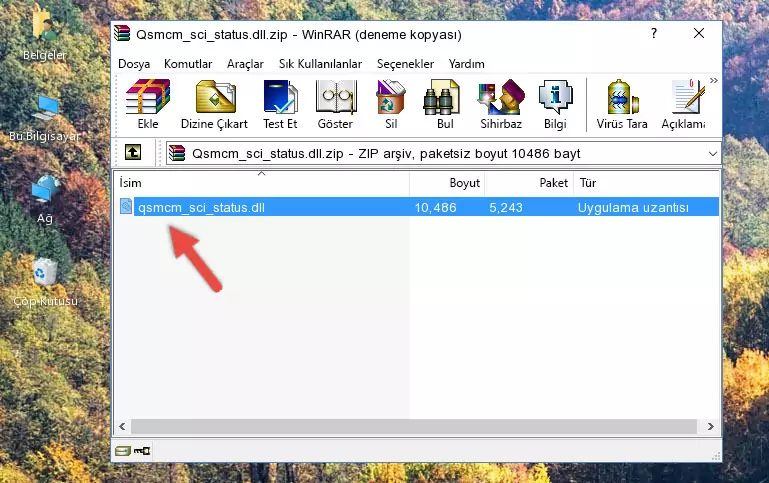Click the WinRAR title bar app icon
769x483 pixels.
point(122,34)
